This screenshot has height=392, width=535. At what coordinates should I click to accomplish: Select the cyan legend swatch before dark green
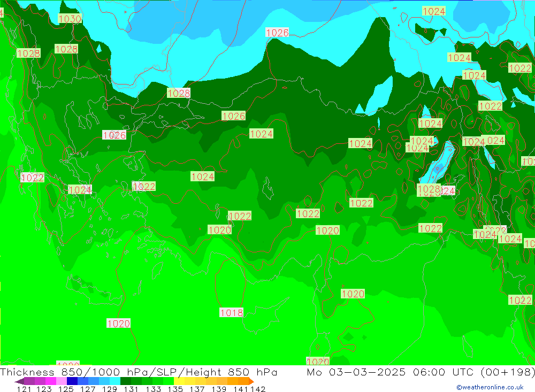[115, 381]
